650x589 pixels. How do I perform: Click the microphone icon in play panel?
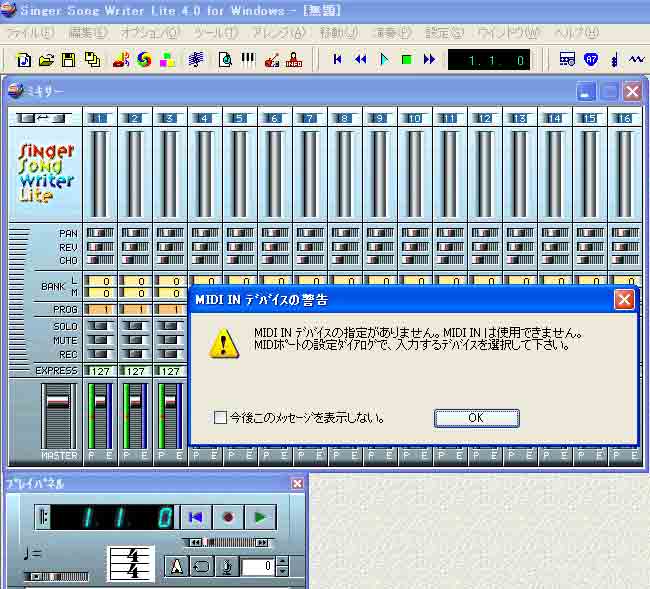pos(227,567)
